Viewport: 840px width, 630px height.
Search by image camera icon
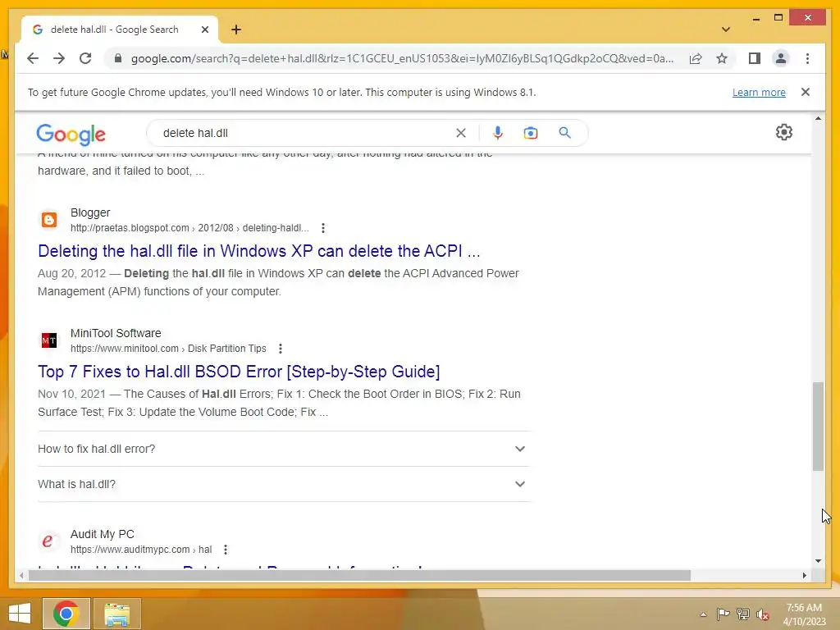coord(531,133)
